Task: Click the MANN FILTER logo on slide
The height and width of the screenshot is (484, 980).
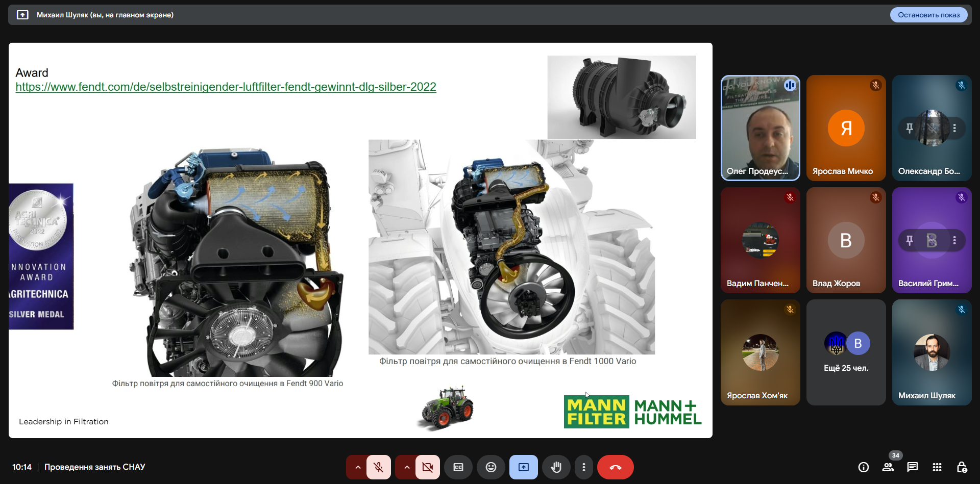Action: [596, 412]
